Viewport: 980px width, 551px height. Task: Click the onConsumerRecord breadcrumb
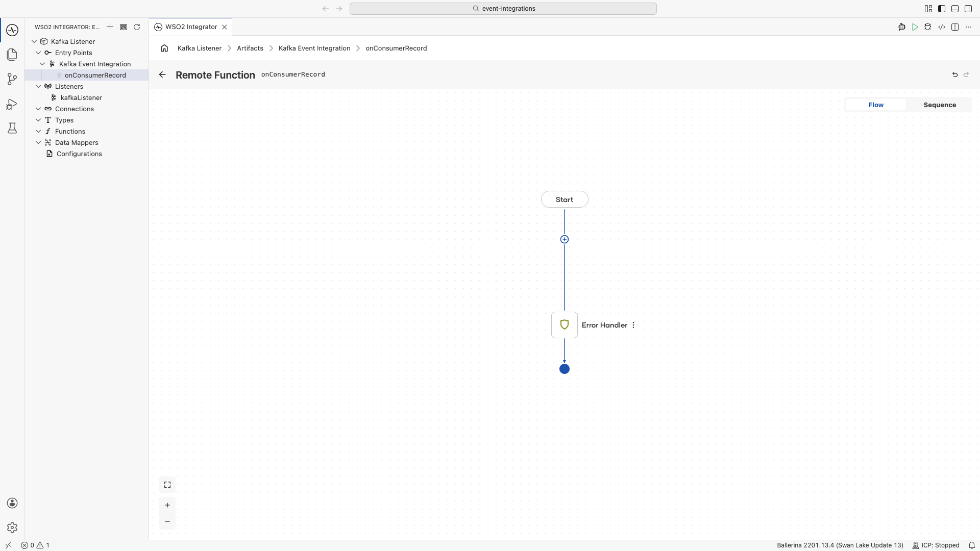pos(396,48)
